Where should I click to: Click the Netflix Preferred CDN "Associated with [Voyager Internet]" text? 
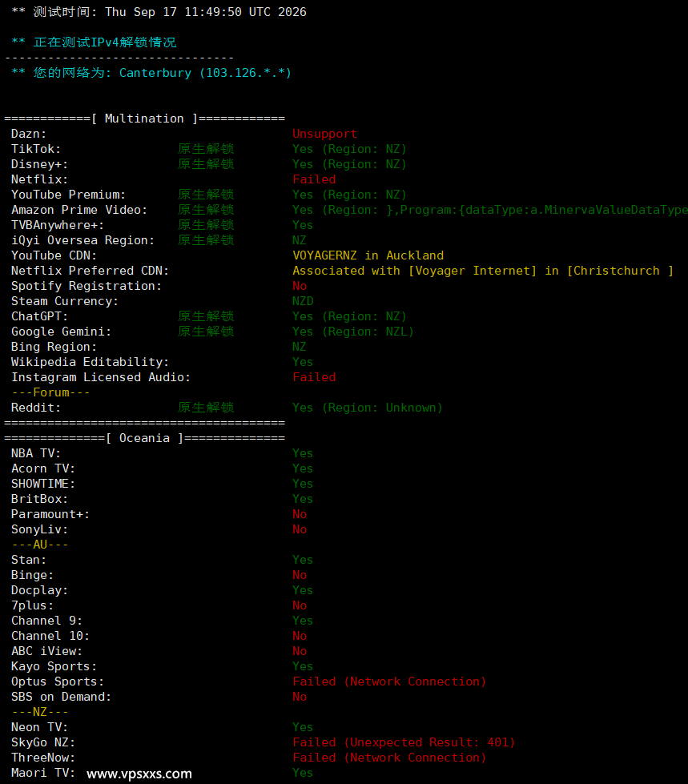pos(415,271)
